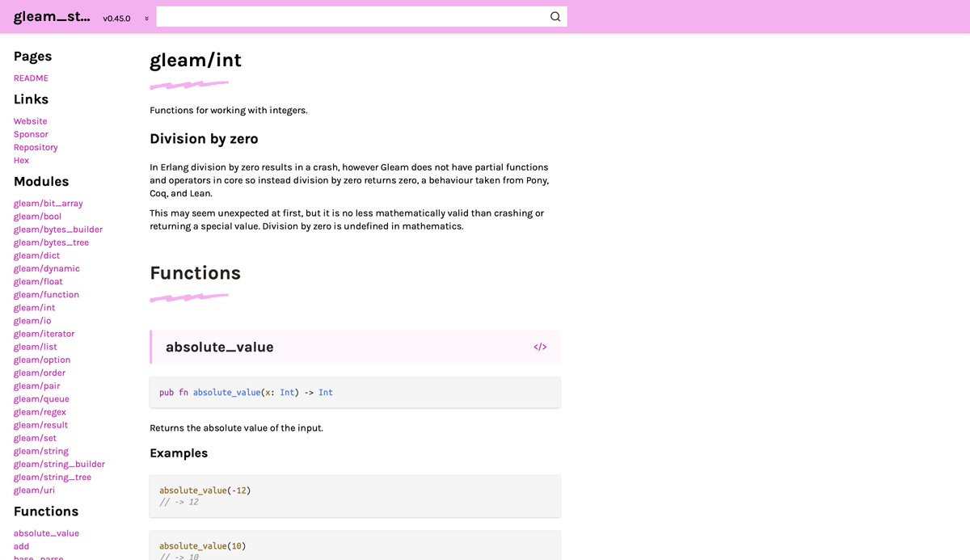Click the sidebar Pages heading
This screenshot has height=560, width=970.
[x=32, y=57]
